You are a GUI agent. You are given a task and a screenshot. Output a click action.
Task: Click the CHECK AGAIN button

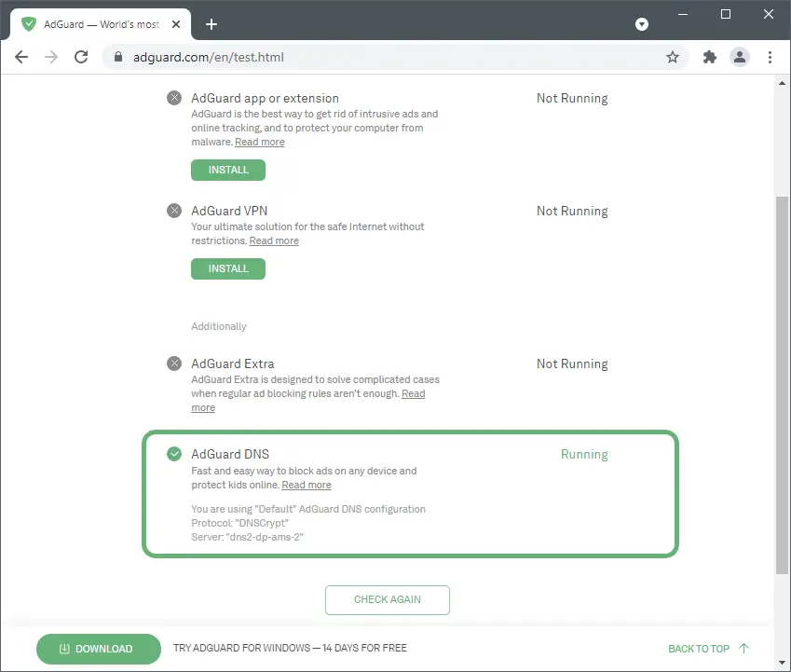point(388,600)
